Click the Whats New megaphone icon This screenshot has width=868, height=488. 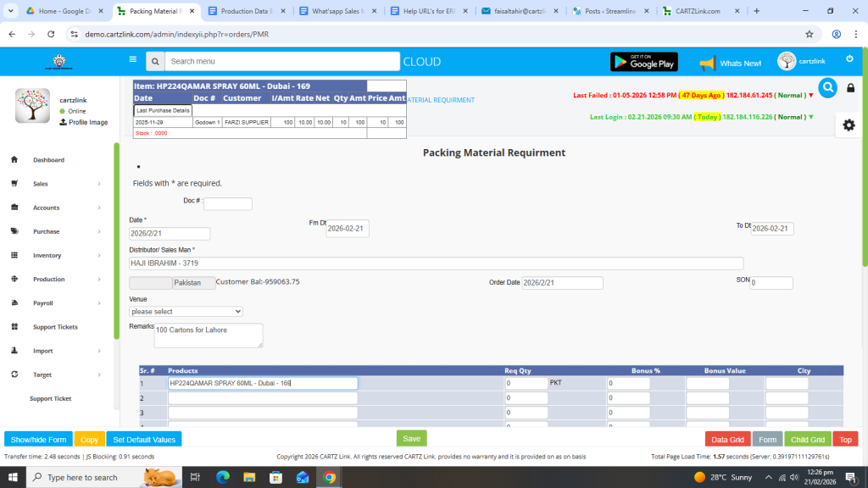(x=707, y=64)
